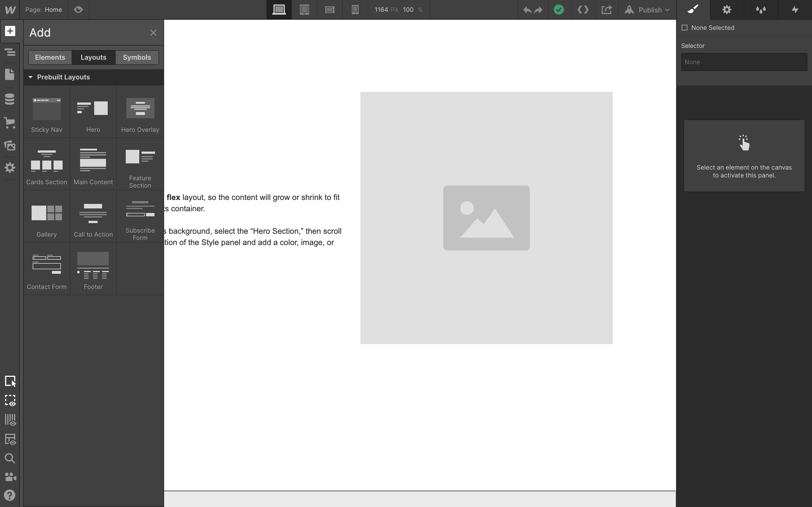This screenshot has height=507, width=812.
Task: Open the Style Manager droplets tab
Action: (x=761, y=10)
